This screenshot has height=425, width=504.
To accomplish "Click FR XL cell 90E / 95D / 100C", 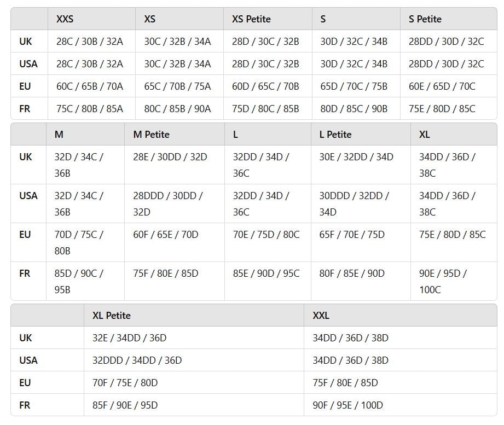I will click(454, 281).
